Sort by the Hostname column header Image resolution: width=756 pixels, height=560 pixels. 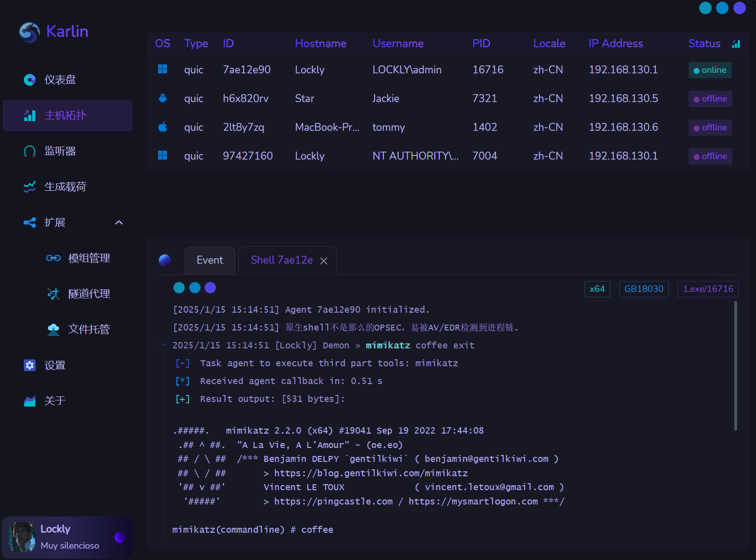click(321, 44)
